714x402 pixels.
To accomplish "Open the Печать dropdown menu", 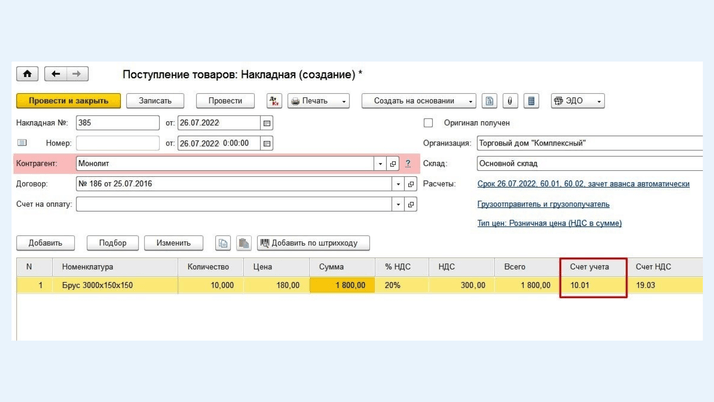I will pyautogui.click(x=318, y=101).
